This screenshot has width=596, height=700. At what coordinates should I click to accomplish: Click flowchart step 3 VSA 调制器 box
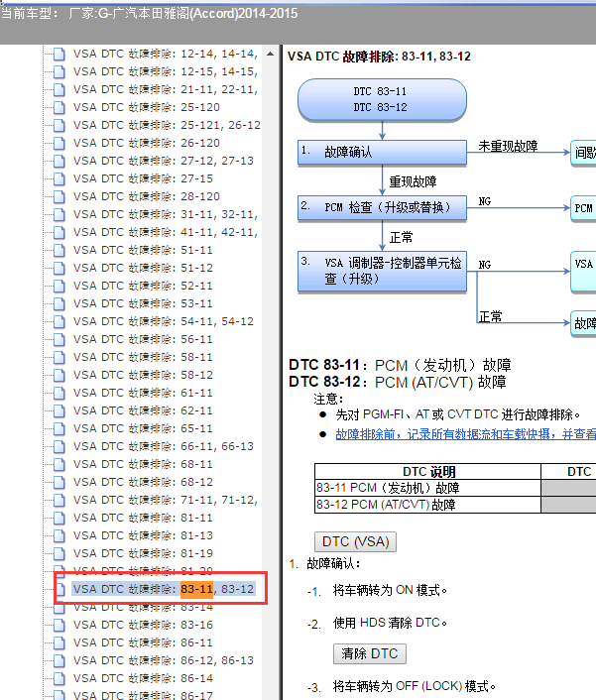point(382,271)
